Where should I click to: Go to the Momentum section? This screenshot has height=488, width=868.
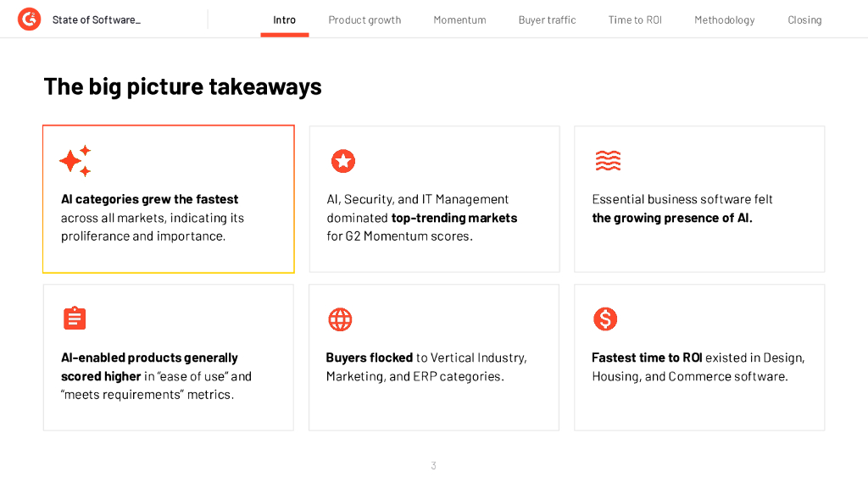[x=459, y=20]
